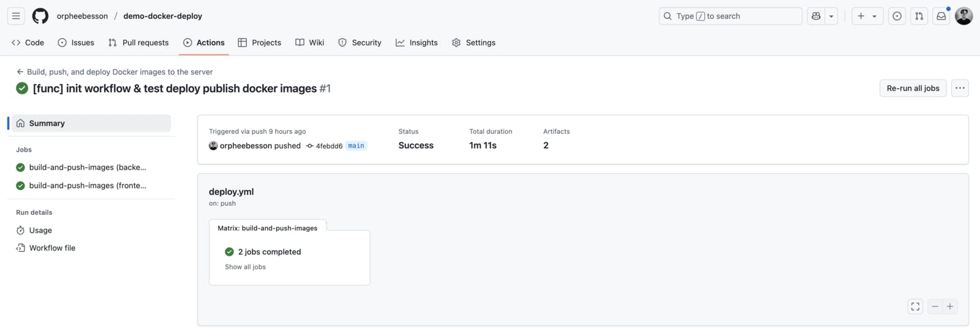The height and width of the screenshot is (330, 980).
Task: Open the commit 4febdd6 link
Action: [x=329, y=146]
